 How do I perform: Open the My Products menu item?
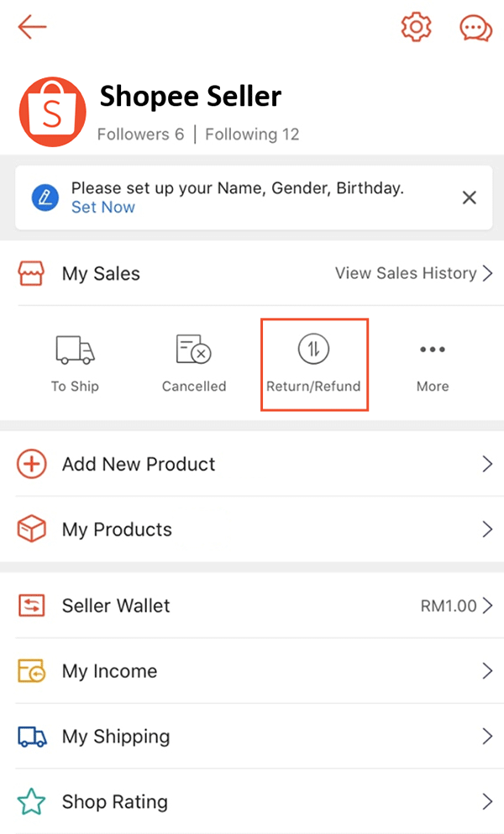coord(117,530)
